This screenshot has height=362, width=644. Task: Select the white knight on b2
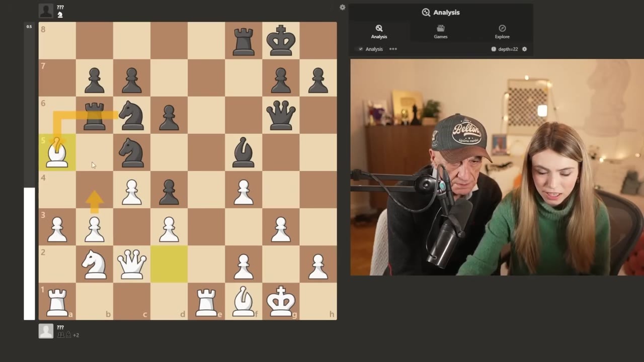95,264
